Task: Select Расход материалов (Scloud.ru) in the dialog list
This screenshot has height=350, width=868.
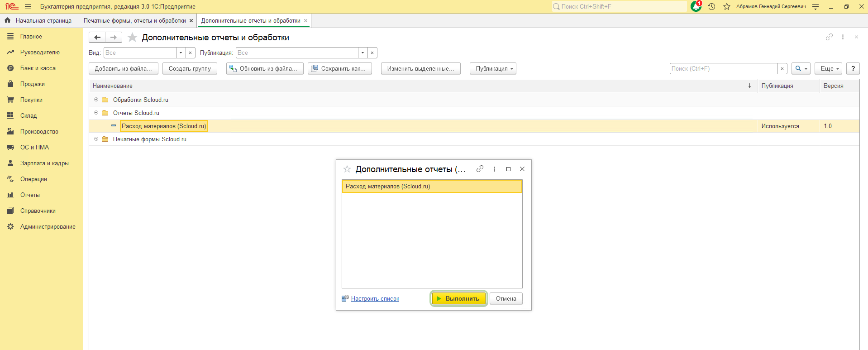Action: (x=432, y=187)
